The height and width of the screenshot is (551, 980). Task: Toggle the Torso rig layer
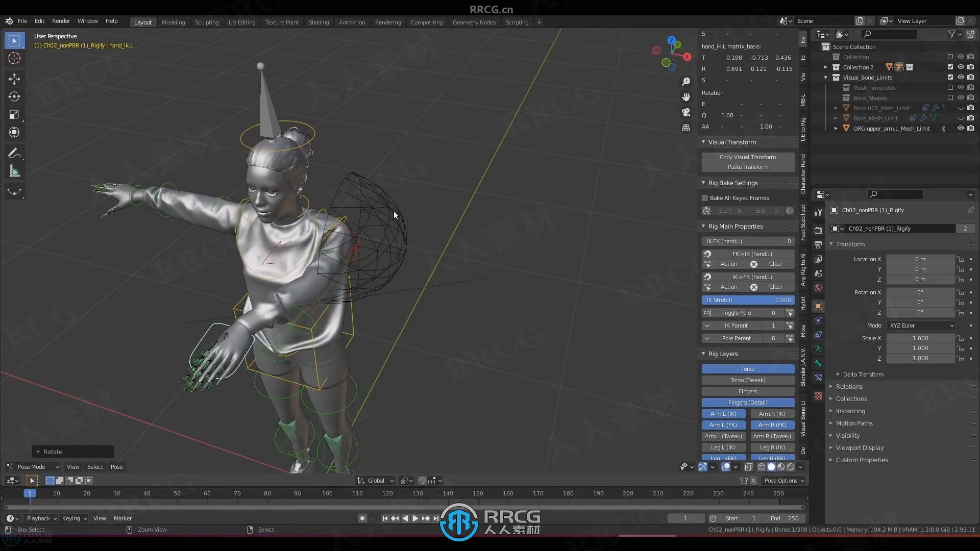coord(748,369)
